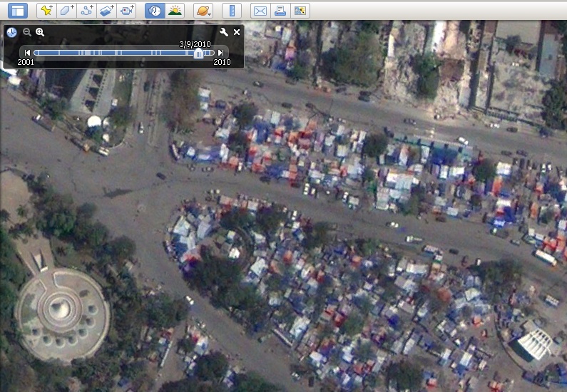
Task: Zoom out the time slider range
Action: click(27, 32)
